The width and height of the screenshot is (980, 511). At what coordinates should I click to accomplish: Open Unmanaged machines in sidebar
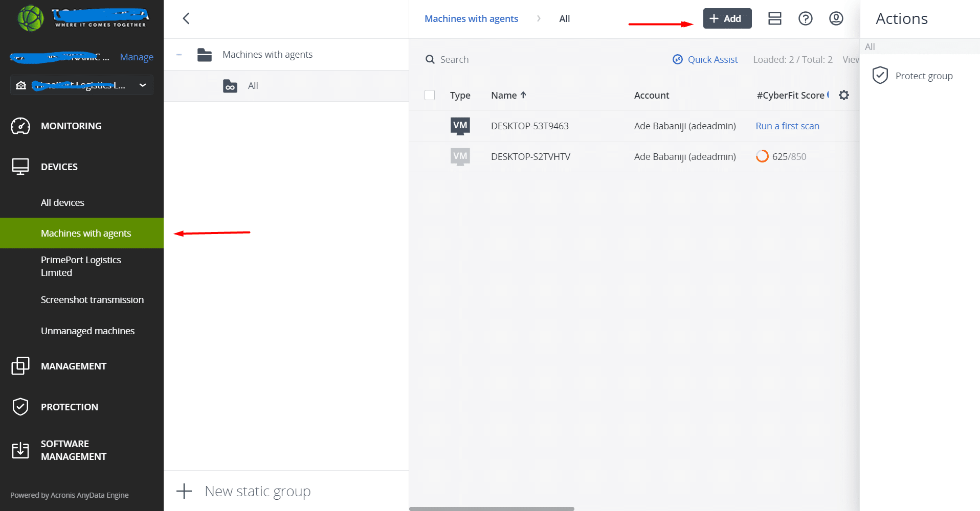click(x=87, y=331)
